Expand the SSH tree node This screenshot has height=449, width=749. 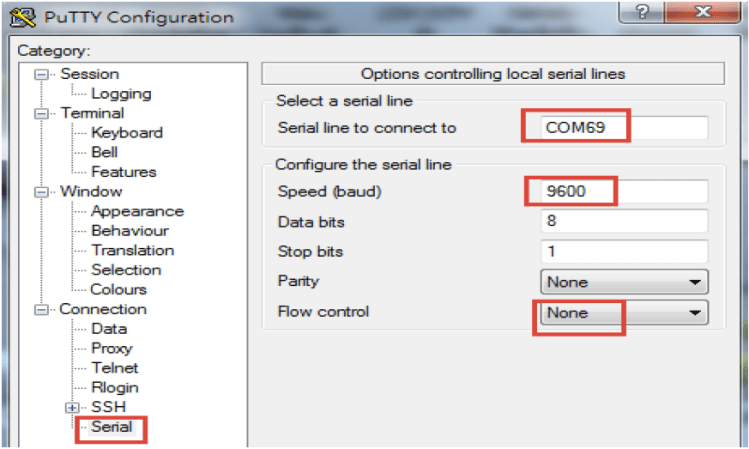pyautogui.click(x=72, y=408)
